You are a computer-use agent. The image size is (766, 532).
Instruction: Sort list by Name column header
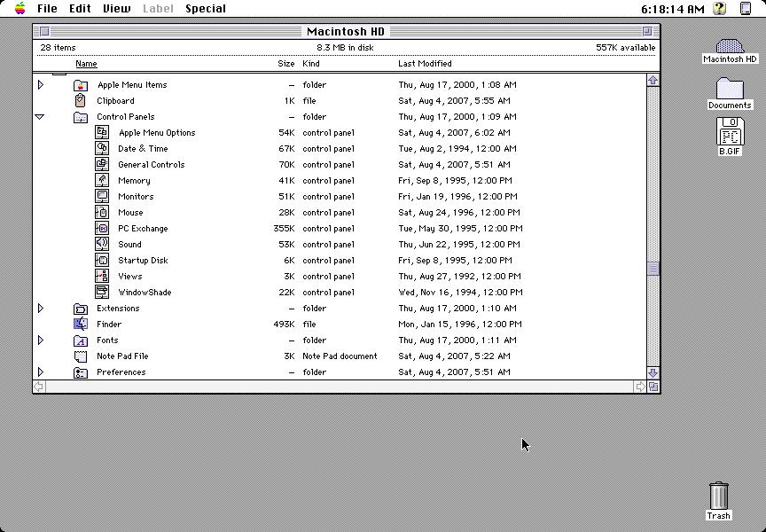coord(87,64)
